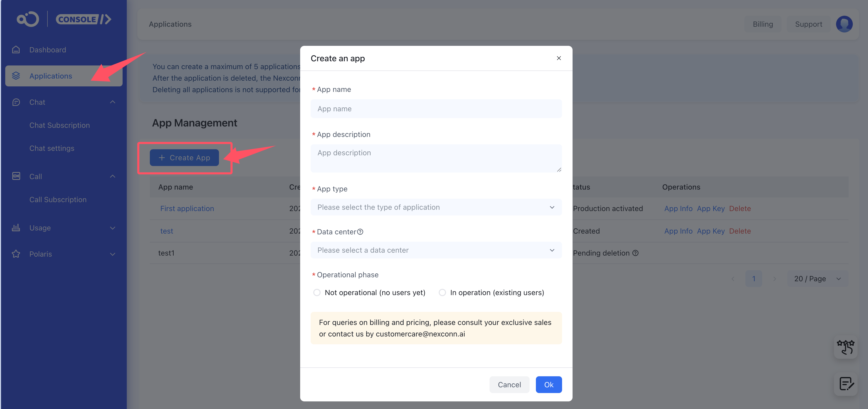868x409 pixels.
Task: Open the Data center dropdown
Action: [436, 250]
